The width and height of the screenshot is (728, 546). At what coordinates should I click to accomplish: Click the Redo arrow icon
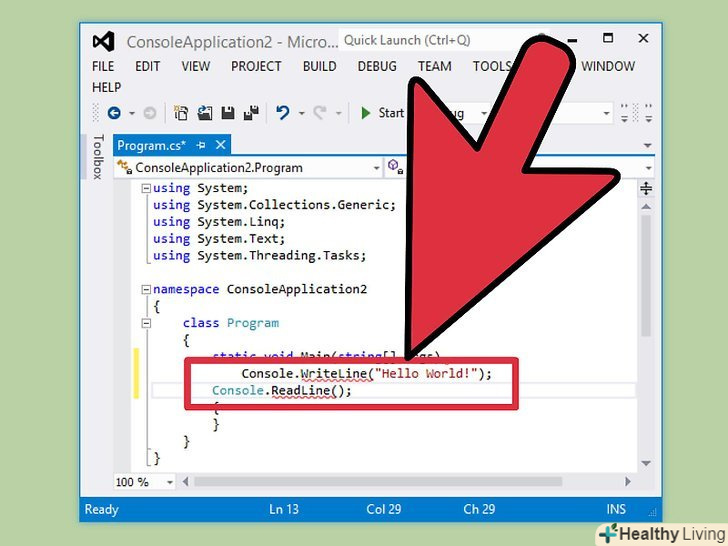320,113
